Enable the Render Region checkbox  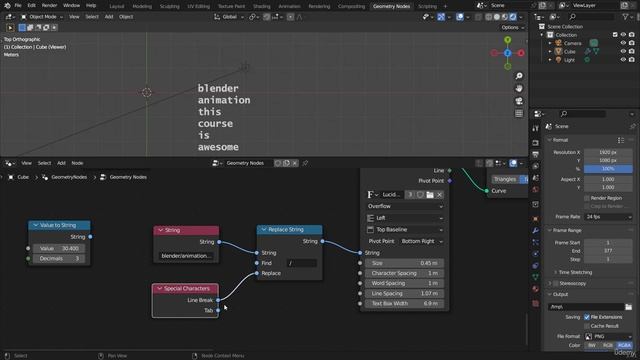tap(587, 198)
